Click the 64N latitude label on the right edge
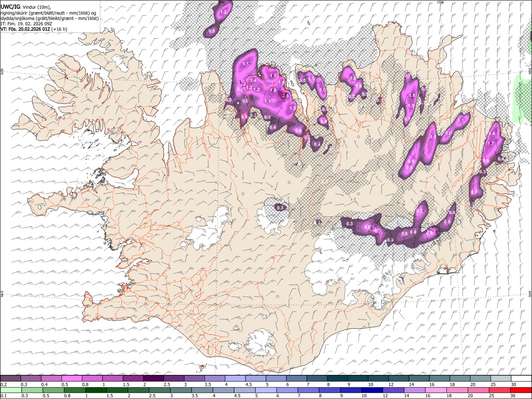Screen dimensions: 532x399 (530, 293)
